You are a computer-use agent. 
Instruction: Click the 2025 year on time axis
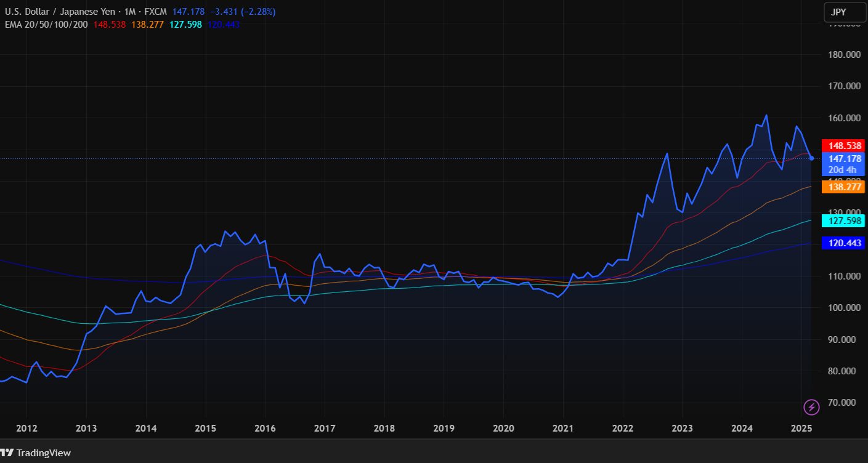click(801, 428)
